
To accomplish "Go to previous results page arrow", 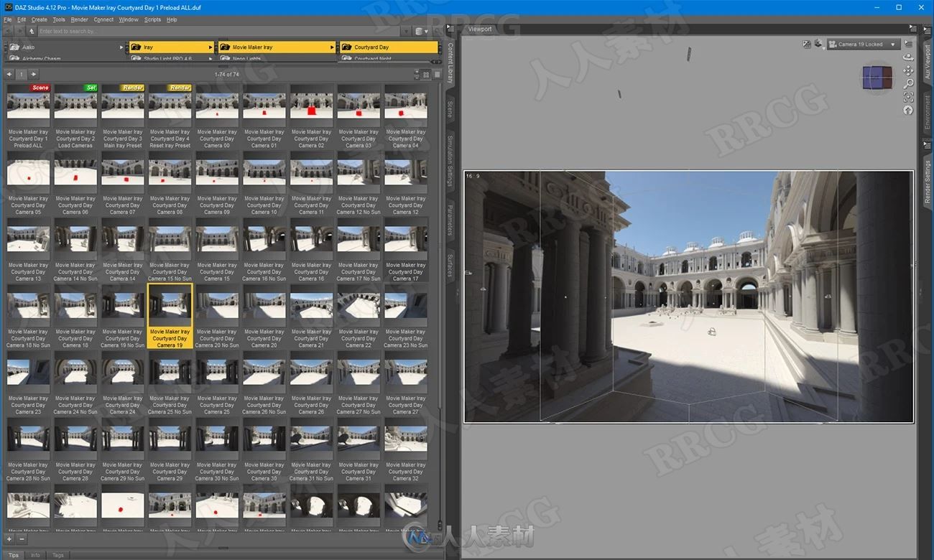I will 9,74.
